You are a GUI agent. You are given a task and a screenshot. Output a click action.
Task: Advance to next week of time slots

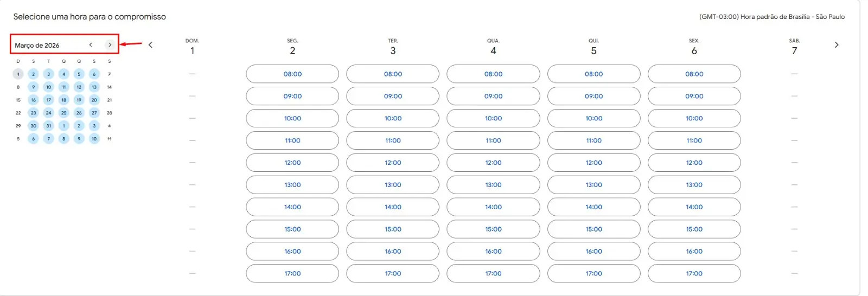tap(836, 45)
